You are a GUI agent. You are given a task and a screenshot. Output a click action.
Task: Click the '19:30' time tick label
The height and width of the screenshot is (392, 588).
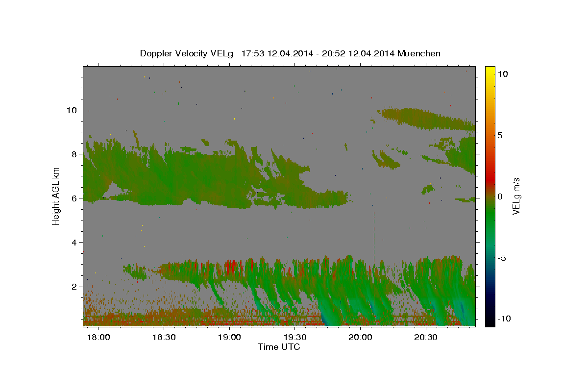[295, 337]
